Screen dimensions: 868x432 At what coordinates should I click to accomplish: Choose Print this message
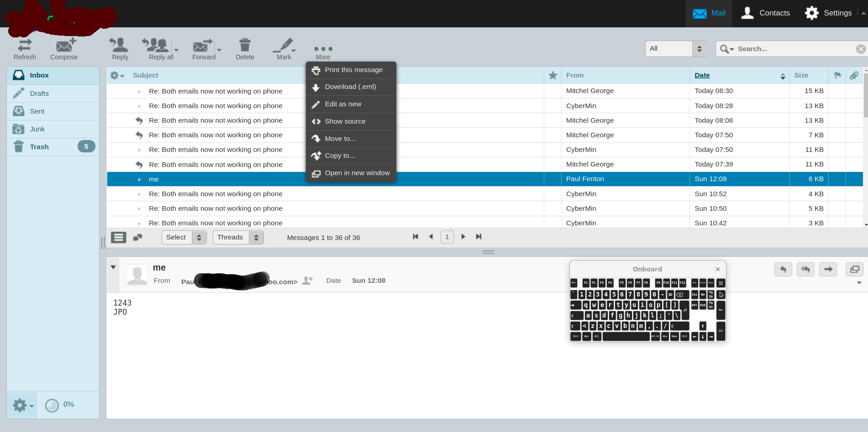[x=351, y=70]
